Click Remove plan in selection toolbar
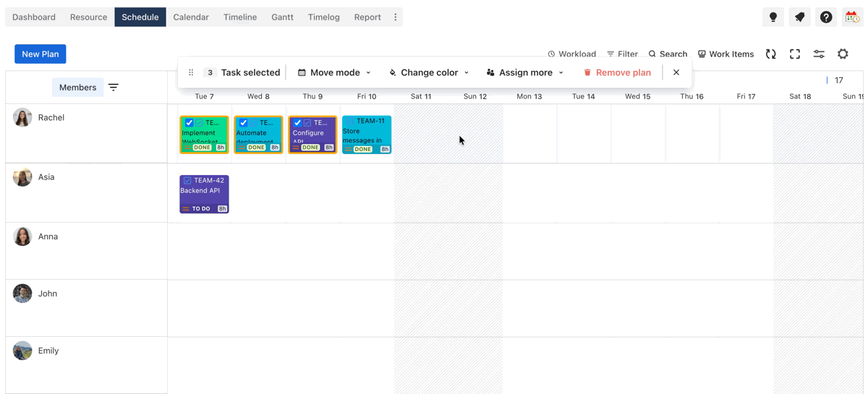The height and width of the screenshot is (394, 868). pyautogui.click(x=617, y=72)
